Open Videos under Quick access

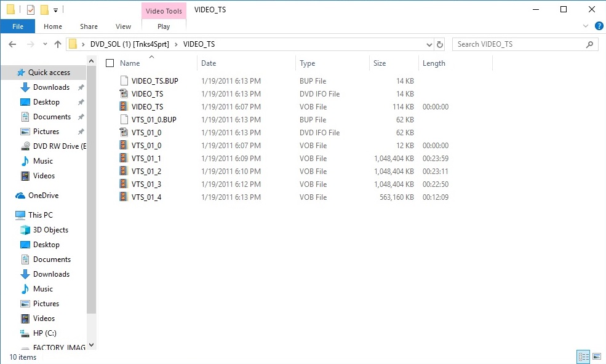tap(44, 175)
